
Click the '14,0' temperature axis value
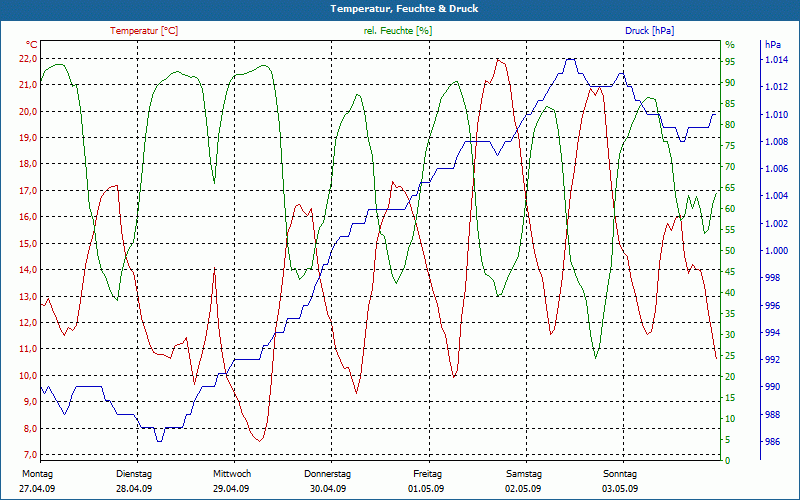pyautogui.click(x=28, y=269)
